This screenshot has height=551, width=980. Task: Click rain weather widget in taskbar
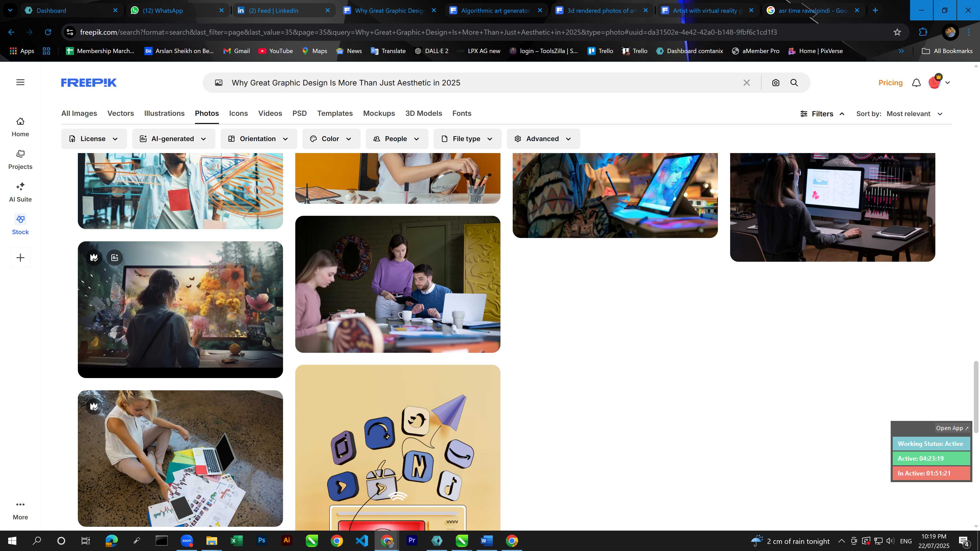[791, 541]
